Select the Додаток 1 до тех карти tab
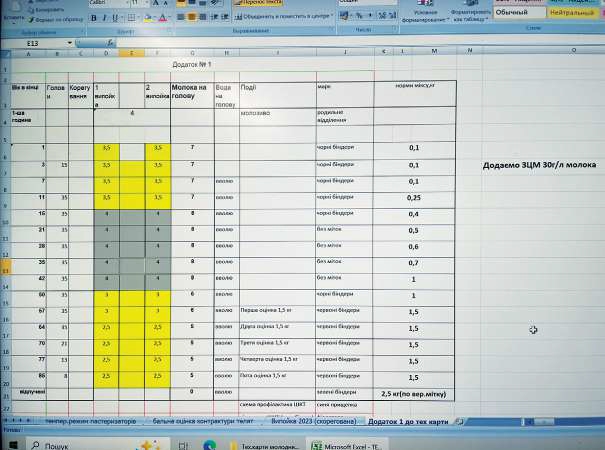This screenshot has height=450, width=605. click(x=415, y=422)
